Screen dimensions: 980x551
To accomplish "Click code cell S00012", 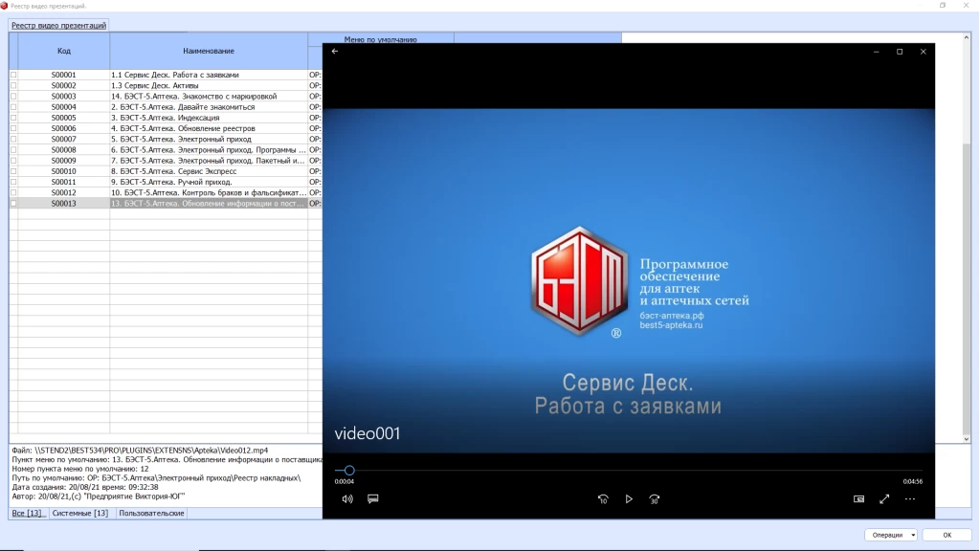I will tap(64, 193).
